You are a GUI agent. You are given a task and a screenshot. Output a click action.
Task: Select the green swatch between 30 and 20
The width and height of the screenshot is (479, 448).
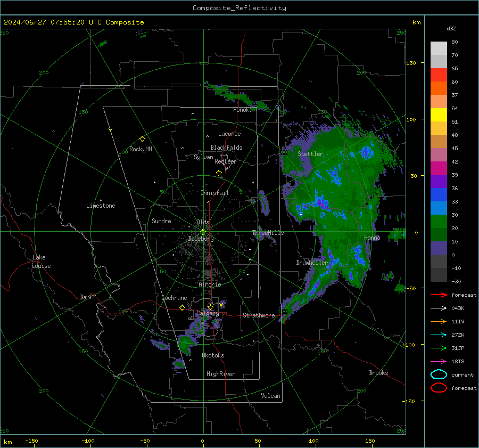click(439, 222)
